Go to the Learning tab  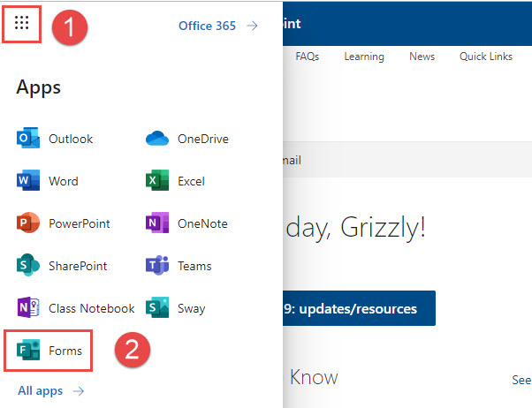click(x=364, y=57)
